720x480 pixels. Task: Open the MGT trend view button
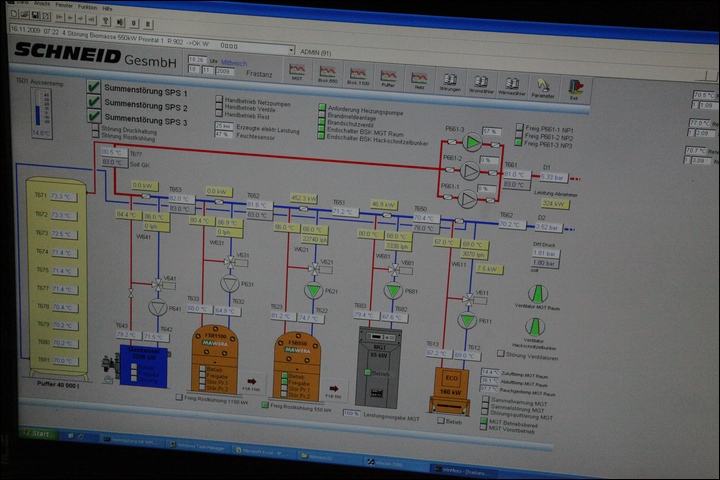coord(297,73)
